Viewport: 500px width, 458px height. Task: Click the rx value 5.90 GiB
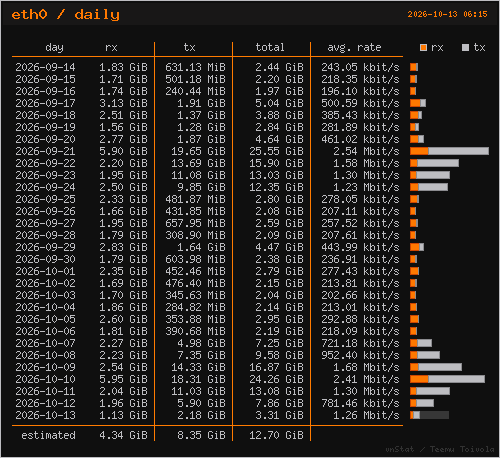pos(123,151)
